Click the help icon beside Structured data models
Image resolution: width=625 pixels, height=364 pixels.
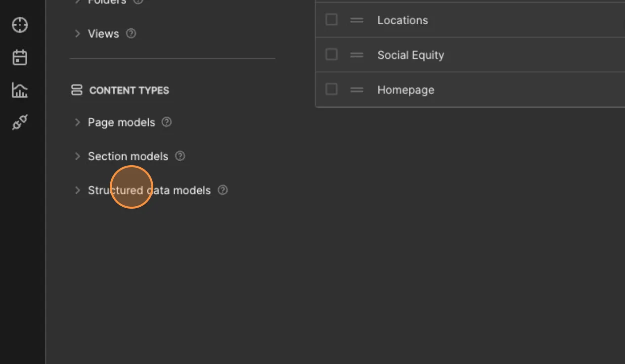coord(223,190)
